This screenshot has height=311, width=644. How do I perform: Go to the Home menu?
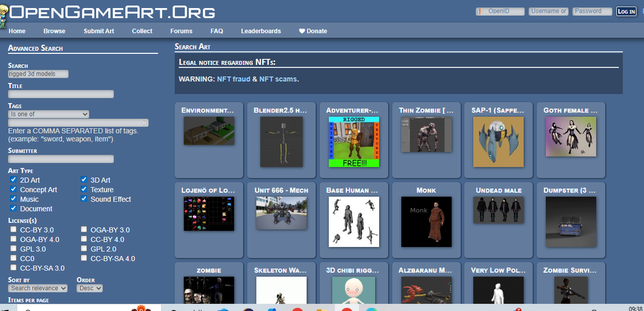pyautogui.click(x=17, y=31)
